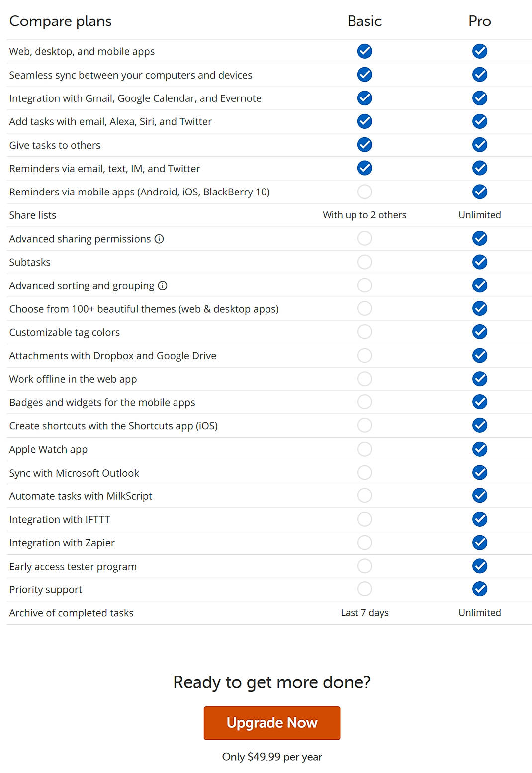Select the Basic column header
Screen dimensions: 532x773
click(364, 21)
